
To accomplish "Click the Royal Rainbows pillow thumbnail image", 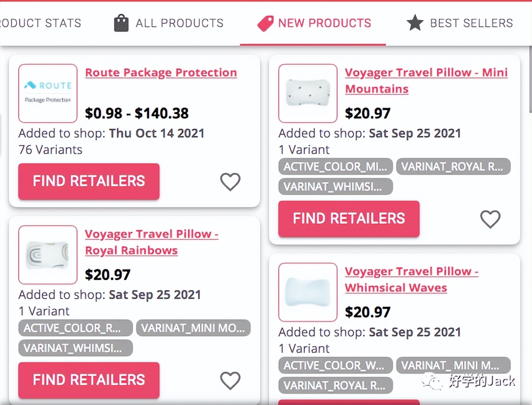I will coord(48,254).
